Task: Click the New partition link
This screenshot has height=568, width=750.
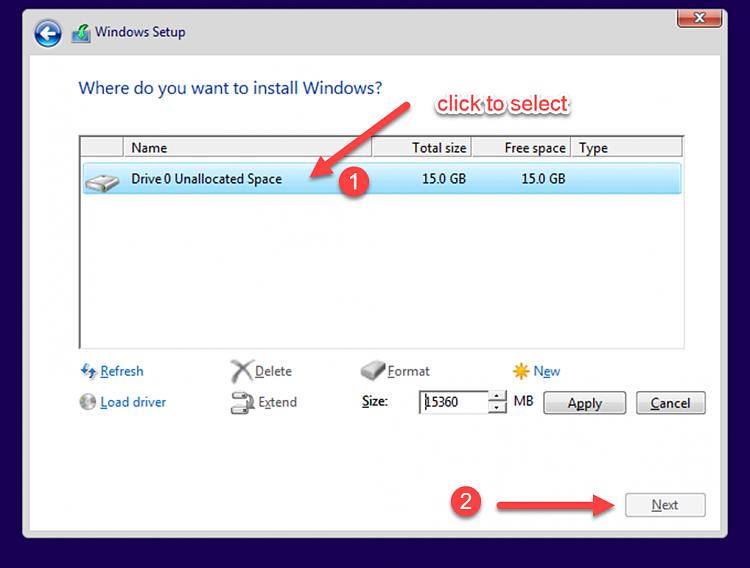Action: pyautogui.click(x=547, y=371)
